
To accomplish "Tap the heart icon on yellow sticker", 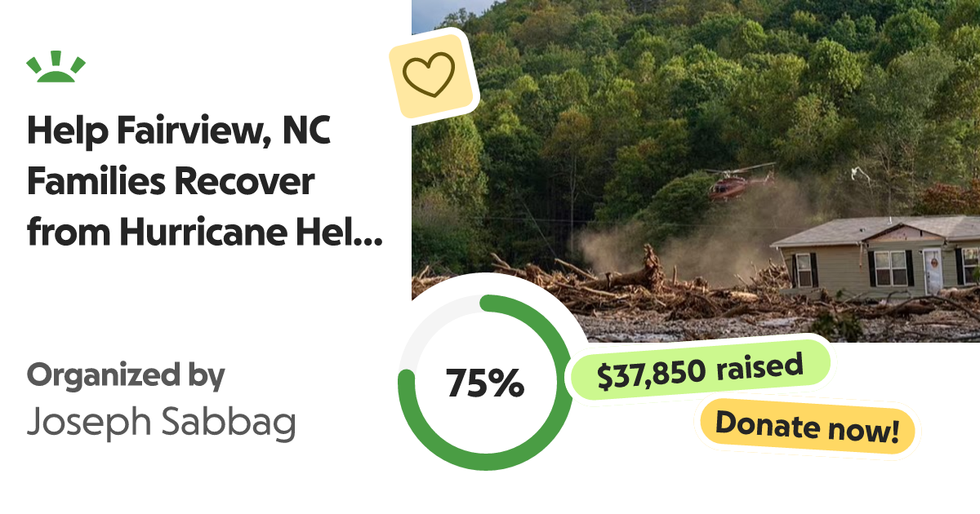I will coord(430,74).
